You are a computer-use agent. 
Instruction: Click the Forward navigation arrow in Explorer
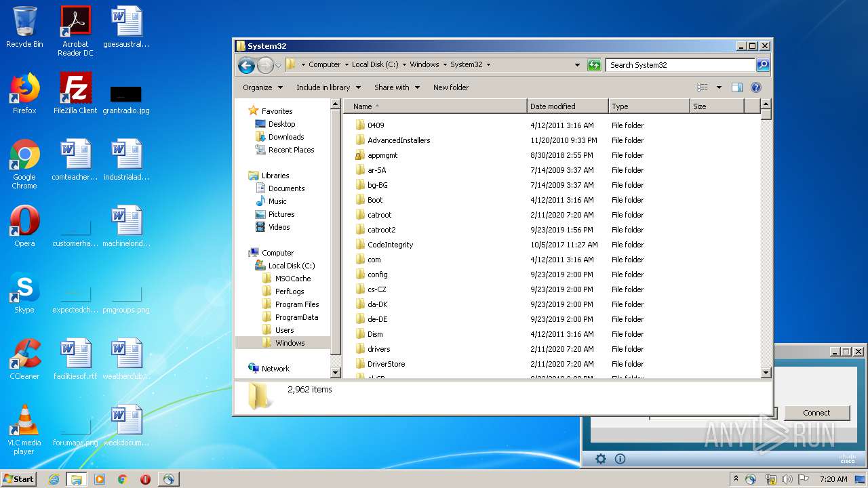(x=265, y=65)
